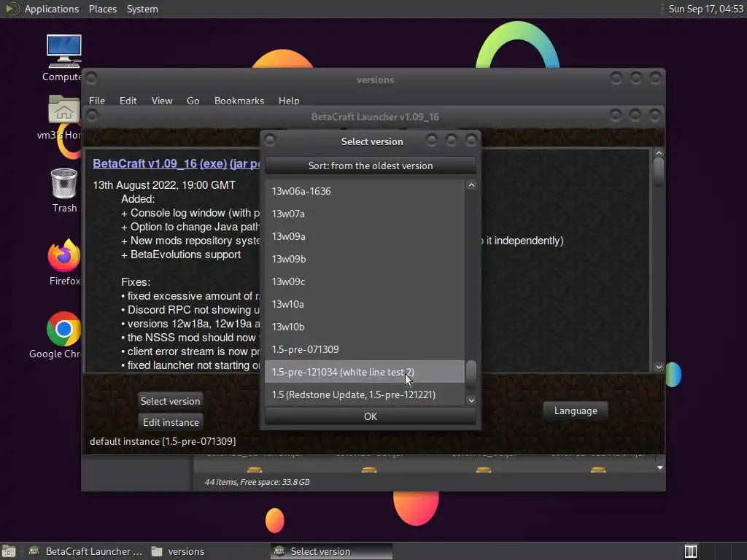Image resolution: width=747 pixels, height=560 pixels.
Task: Select version 13w10a
Action: pyautogui.click(x=365, y=304)
